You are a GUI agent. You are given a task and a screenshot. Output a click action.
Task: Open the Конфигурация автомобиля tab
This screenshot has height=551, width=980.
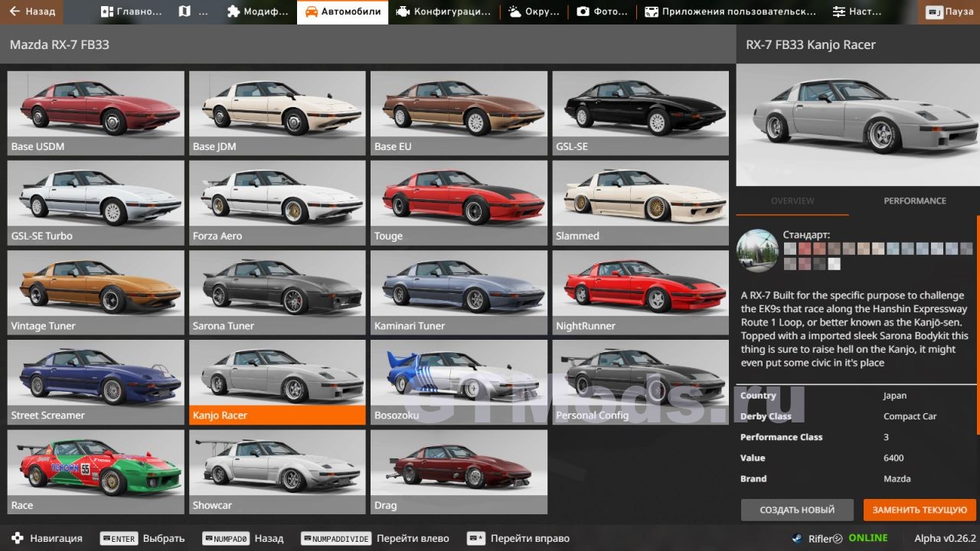pos(443,11)
